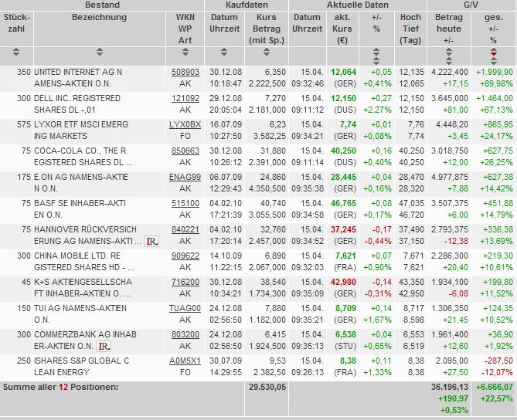Open WKN link 121092
The image size is (517, 420).
coord(185,99)
